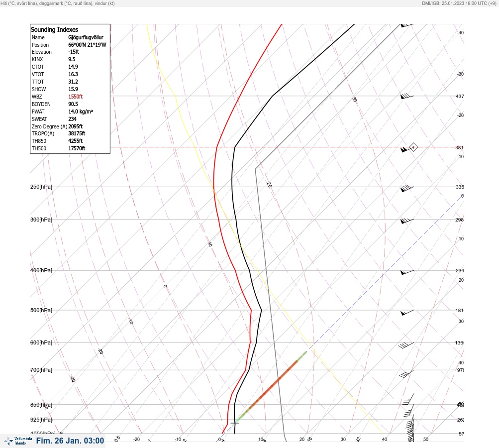Click the Veðurstofa Íslands logo
The height and width of the screenshot is (448, 499).
tap(18, 441)
